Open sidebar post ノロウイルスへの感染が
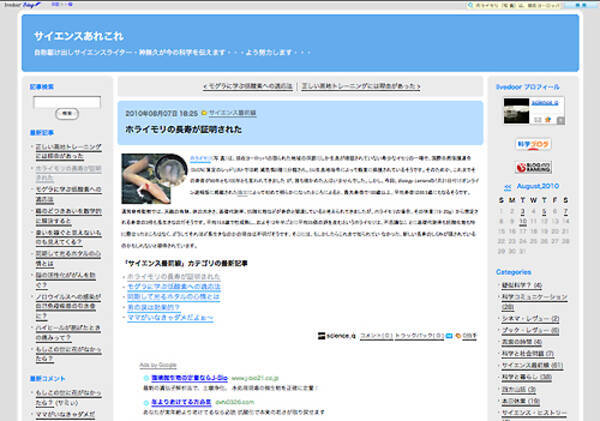 [68, 306]
